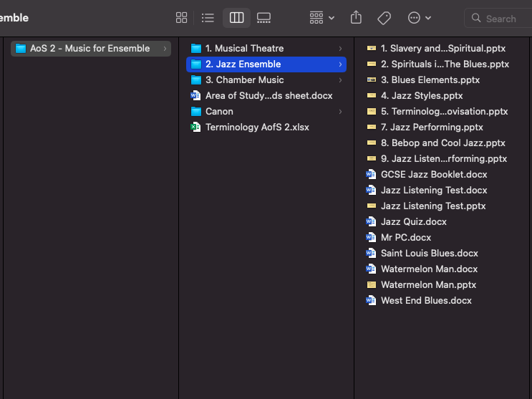Select the Jazz Quiz.docx file

413,222
